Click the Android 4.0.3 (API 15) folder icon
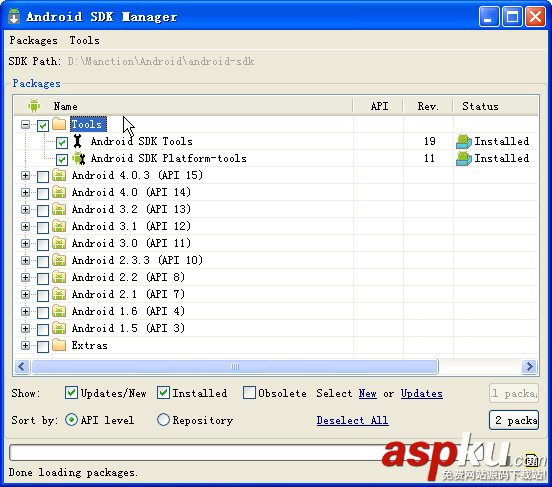Image resolution: width=552 pixels, height=487 pixels. point(59,175)
